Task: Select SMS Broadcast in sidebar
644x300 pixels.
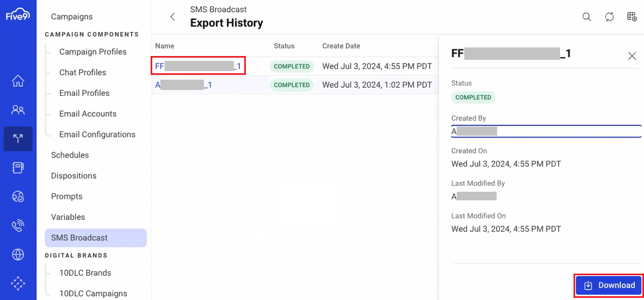Action: click(96, 238)
